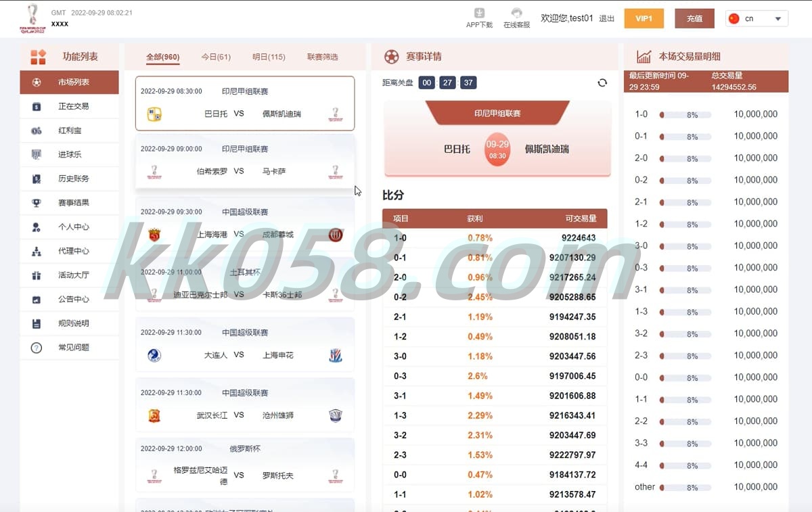Click the 活动大厅 gift icon

(37, 275)
